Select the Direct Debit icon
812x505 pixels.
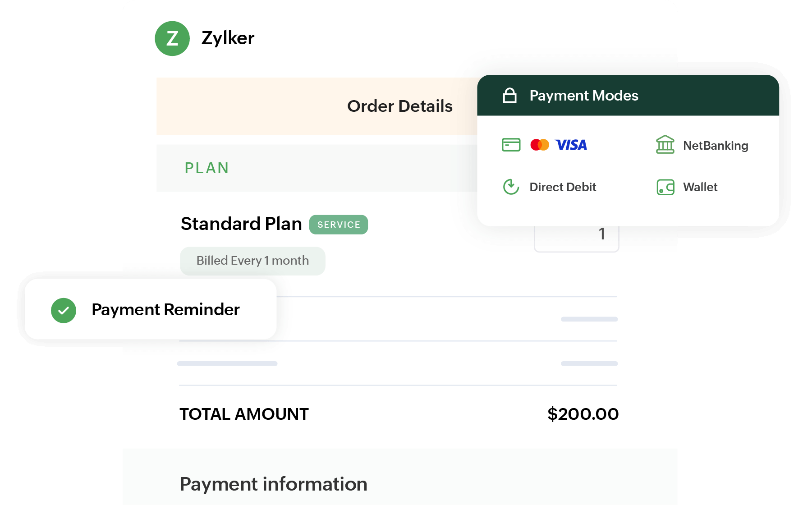pos(510,187)
